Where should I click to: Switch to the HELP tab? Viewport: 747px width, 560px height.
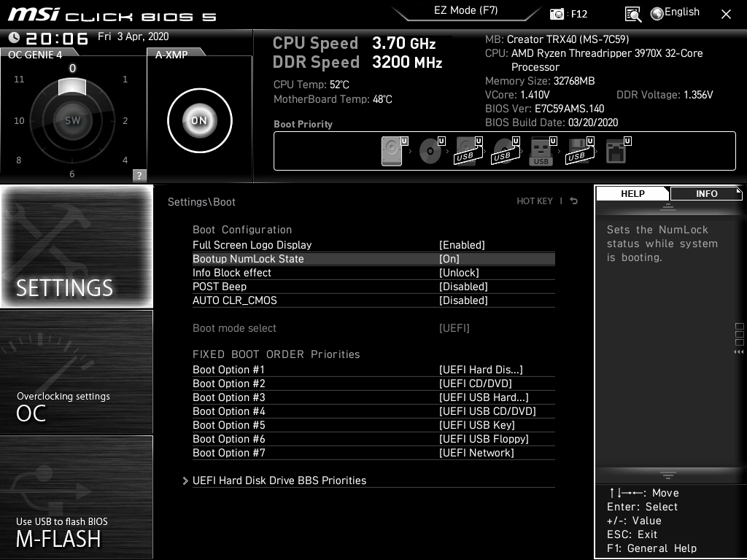(x=632, y=194)
